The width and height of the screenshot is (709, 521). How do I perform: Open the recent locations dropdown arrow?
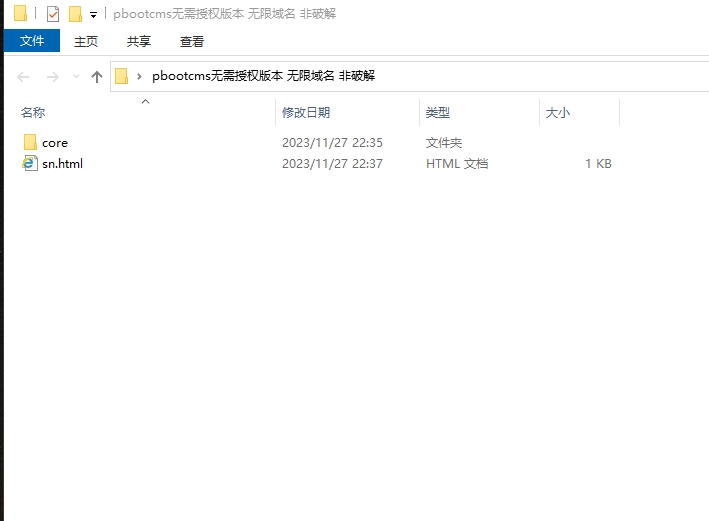pyautogui.click(x=76, y=76)
